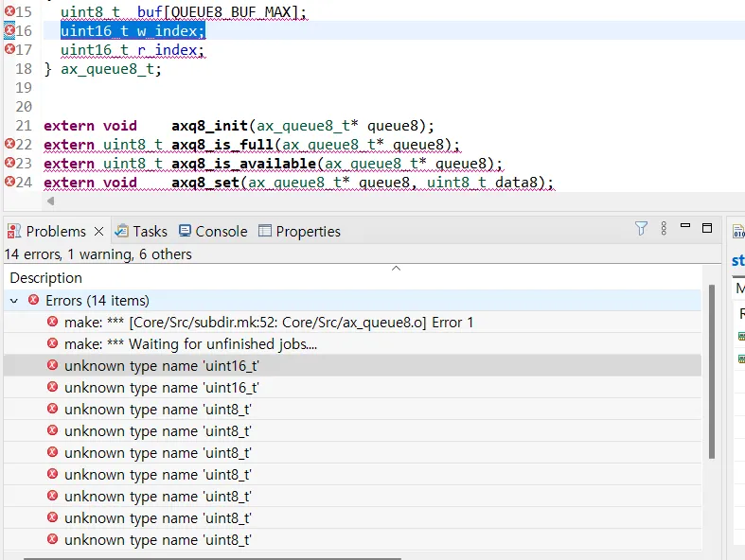745x560 pixels.
Task: Click the error marker on line 15
Action: pos(9,11)
